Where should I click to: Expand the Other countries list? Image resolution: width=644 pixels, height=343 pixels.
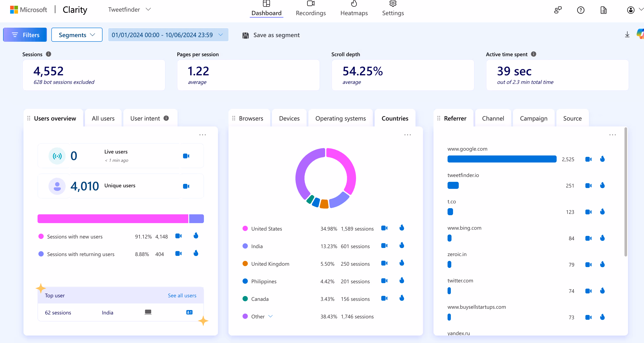point(270,316)
